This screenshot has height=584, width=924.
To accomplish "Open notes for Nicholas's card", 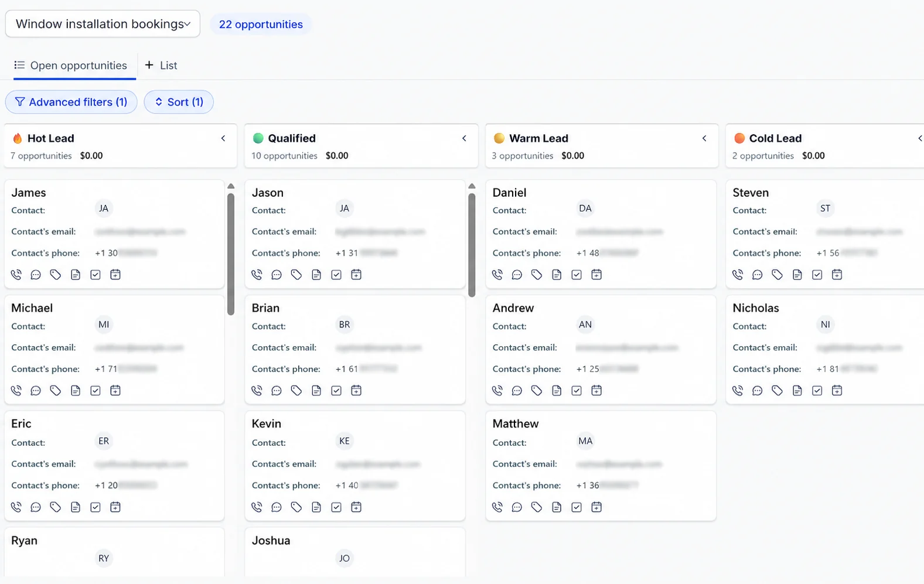I will pos(797,391).
